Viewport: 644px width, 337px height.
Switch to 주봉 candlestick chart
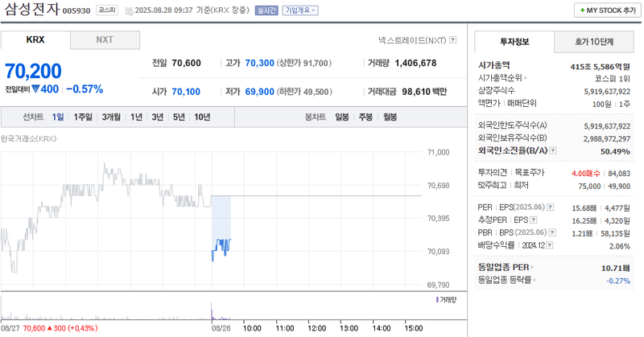pos(365,117)
